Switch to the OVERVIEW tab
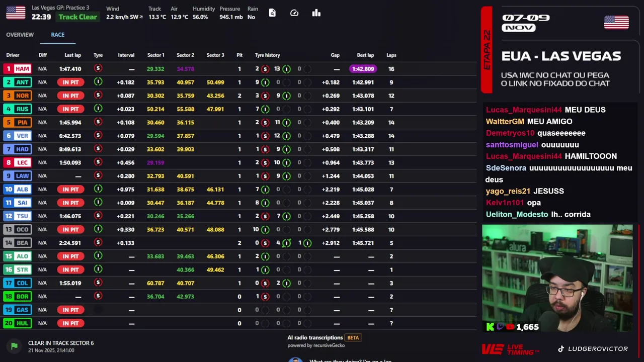The height and width of the screenshot is (362, 644). (20, 35)
